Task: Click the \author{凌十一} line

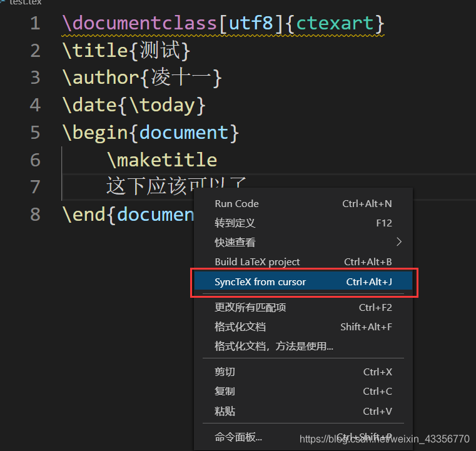Action: [141, 78]
